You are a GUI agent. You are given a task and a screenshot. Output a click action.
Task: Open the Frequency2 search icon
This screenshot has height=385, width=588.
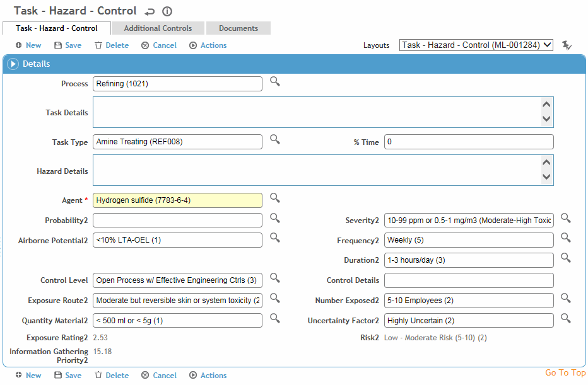point(565,238)
